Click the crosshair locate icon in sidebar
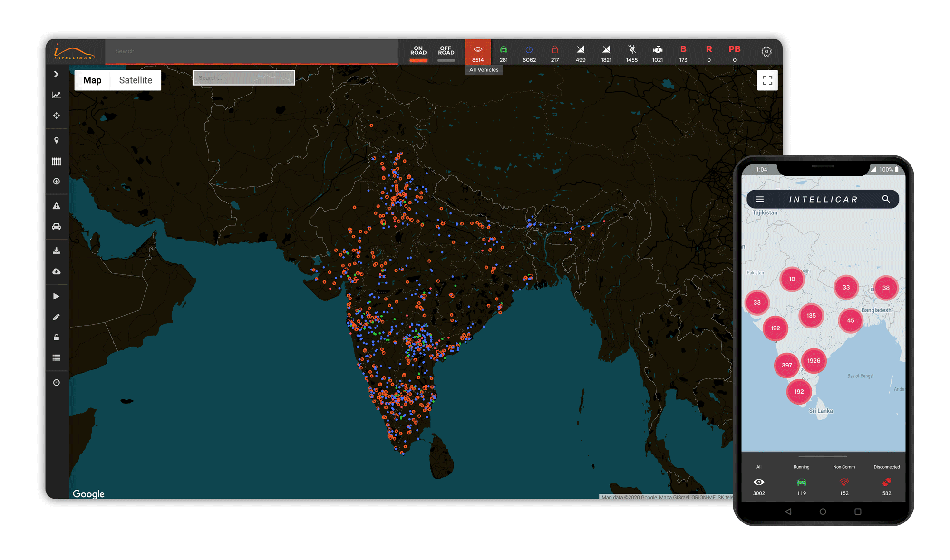 56,116
